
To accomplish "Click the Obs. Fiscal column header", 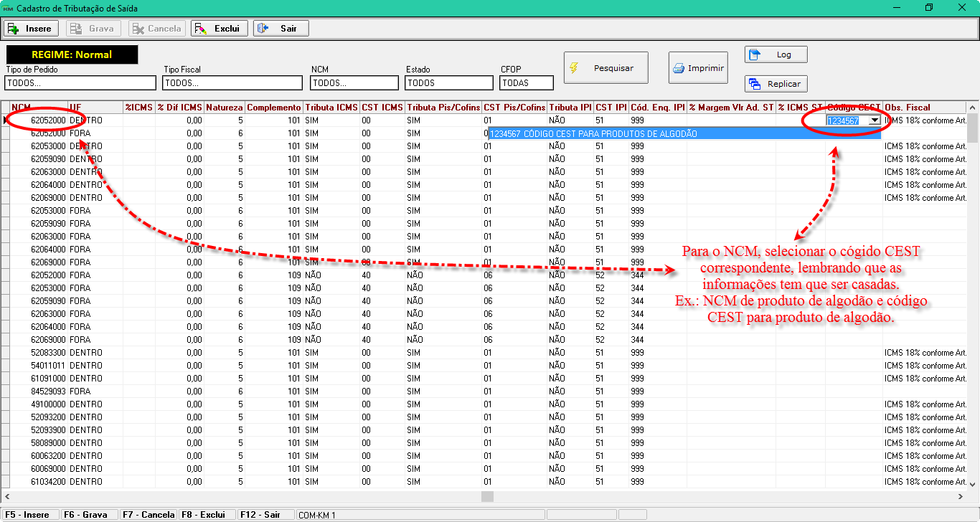I will (x=925, y=108).
